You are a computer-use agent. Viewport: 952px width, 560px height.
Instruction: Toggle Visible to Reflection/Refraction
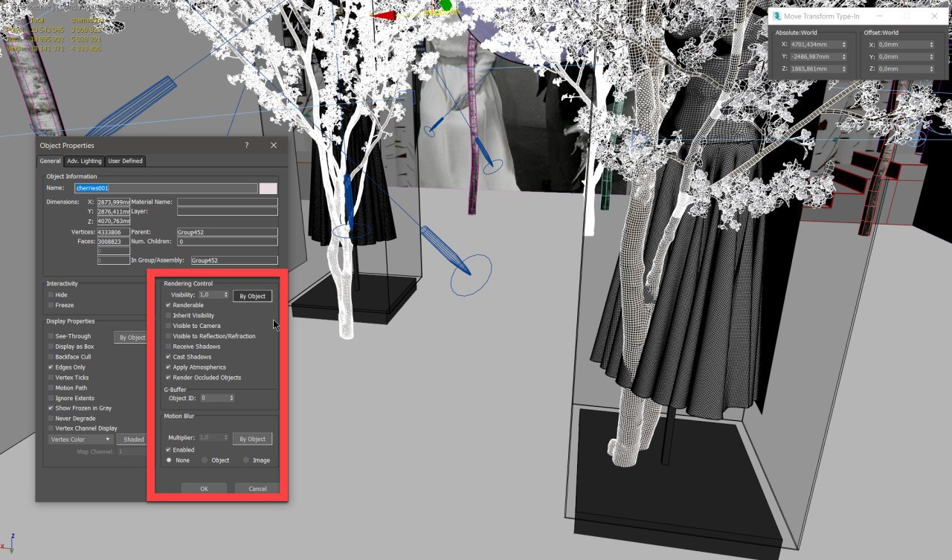pyautogui.click(x=169, y=336)
